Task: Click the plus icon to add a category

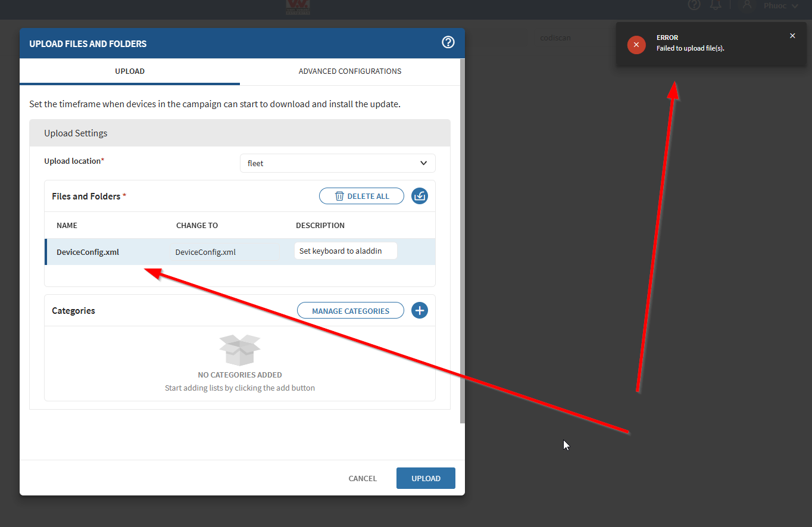Action: [420, 310]
